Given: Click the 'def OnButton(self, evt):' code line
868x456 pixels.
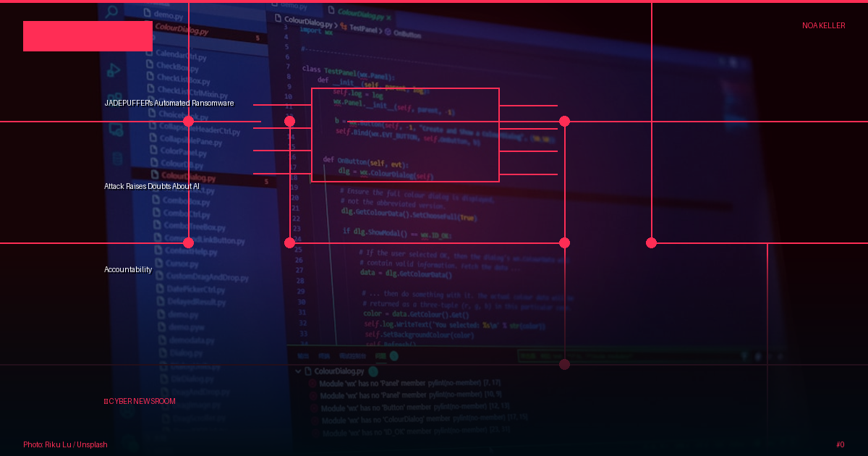Looking at the screenshot, I should pyautogui.click(x=365, y=163).
